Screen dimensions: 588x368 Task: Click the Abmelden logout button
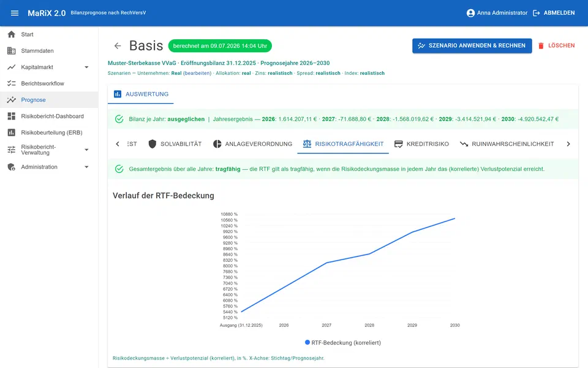[554, 13]
